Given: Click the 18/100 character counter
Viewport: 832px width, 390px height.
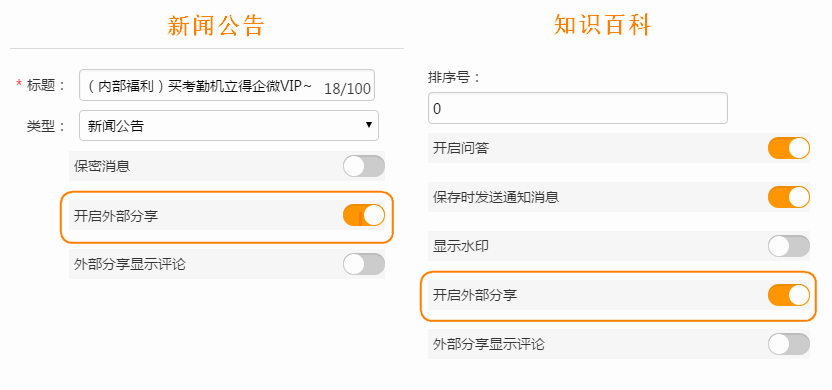Looking at the screenshot, I should (x=347, y=89).
